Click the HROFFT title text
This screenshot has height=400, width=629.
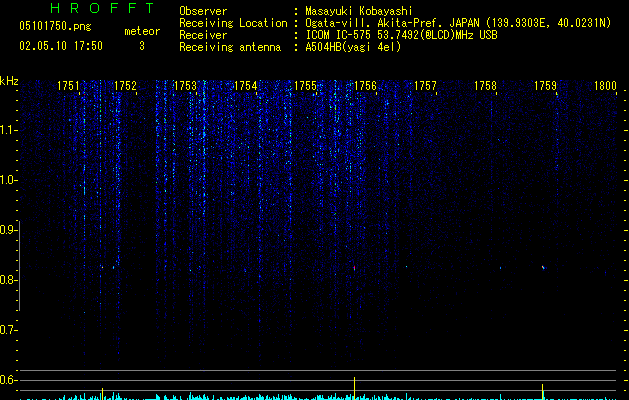(x=103, y=8)
